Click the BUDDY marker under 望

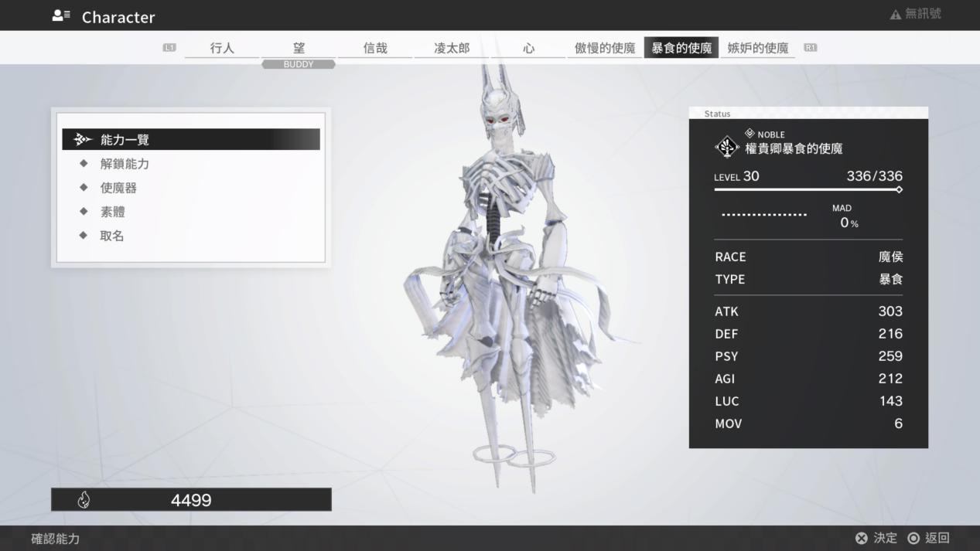point(298,63)
